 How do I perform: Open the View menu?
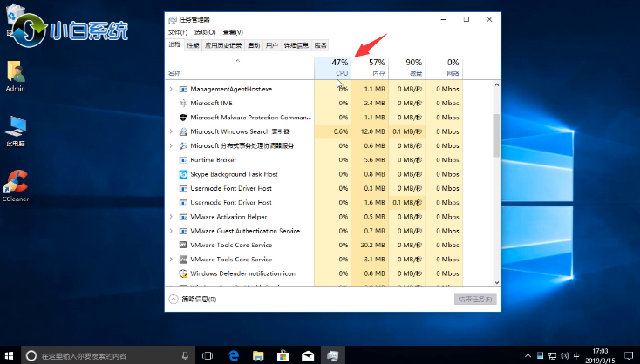click(x=233, y=32)
